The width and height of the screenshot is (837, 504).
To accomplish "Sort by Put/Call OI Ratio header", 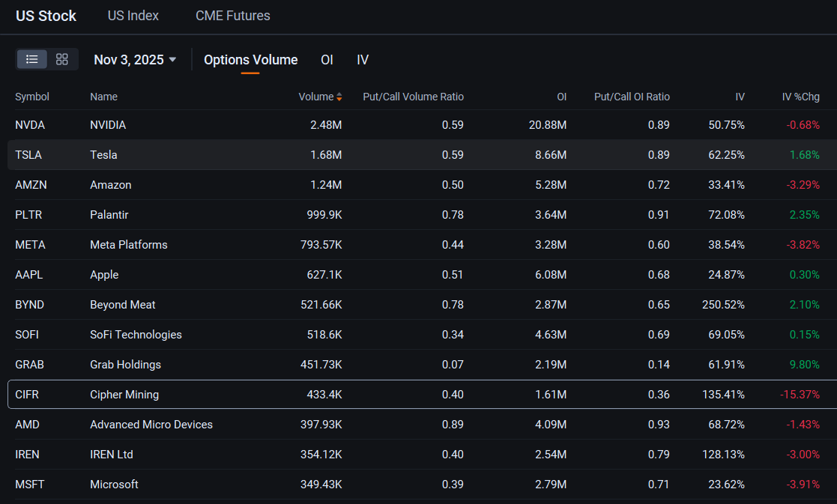I will pyautogui.click(x=632, y=97).
